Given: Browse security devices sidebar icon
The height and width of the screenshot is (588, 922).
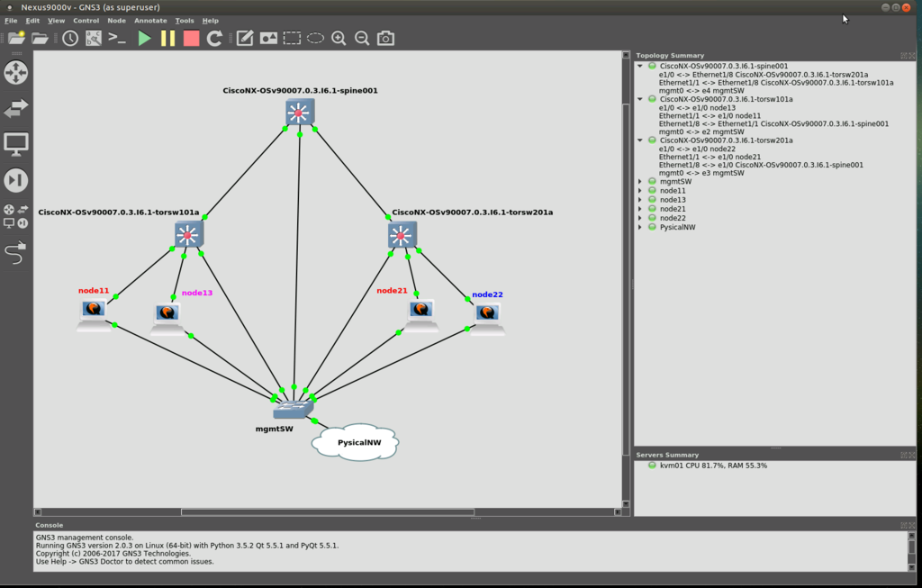Looking at the screenshot, I should (16, 180).
